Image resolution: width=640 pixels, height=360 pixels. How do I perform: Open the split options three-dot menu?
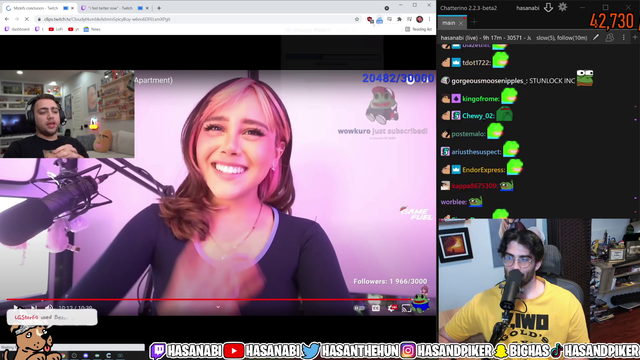pyautogui.click(x=623, y=38)
